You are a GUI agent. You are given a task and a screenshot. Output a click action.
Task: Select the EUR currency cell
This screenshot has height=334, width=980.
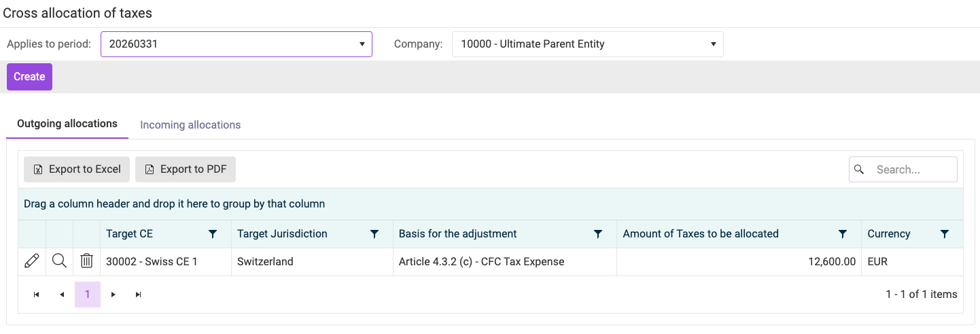coord(912,262)
